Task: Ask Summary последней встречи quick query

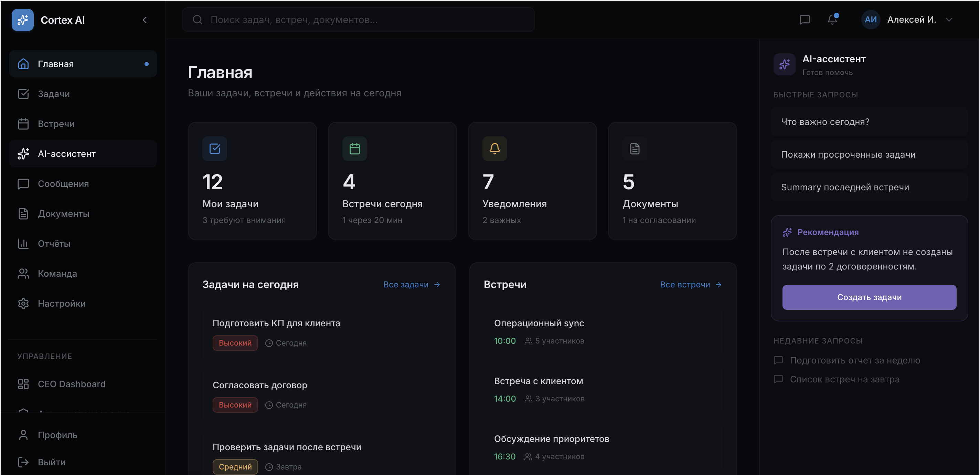Action: [869, 187]
